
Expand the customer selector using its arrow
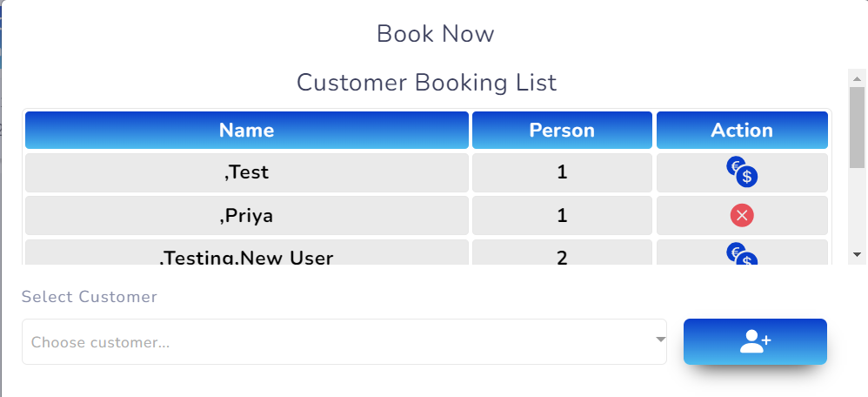coord(660,340)
